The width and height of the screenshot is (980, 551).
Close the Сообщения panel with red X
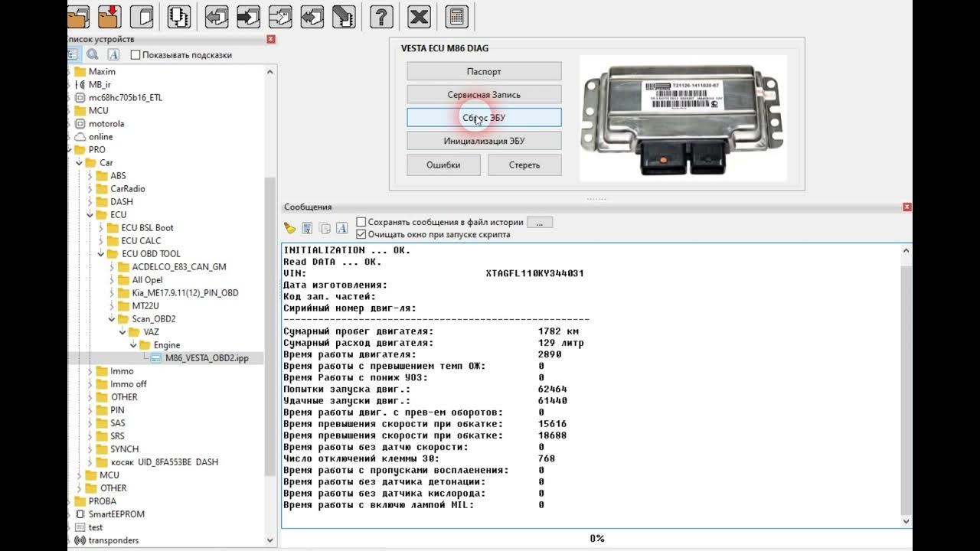tap(907, 207)
